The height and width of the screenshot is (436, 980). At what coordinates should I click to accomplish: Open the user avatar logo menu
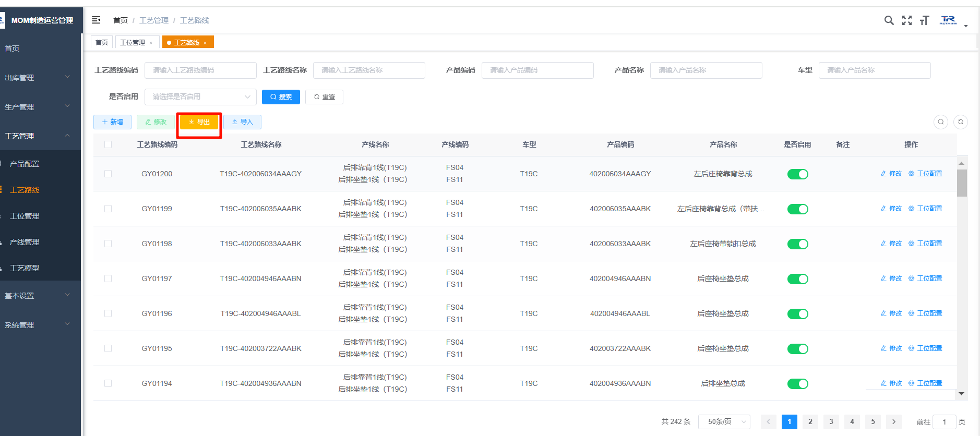(948, 20)
